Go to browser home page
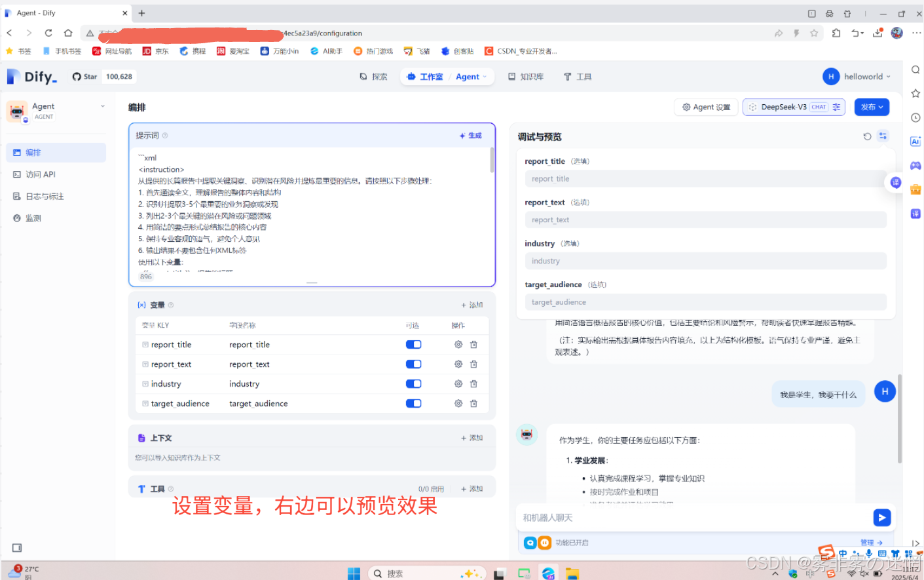The width and height of the screenshot is (924, 580). point(68,33)
